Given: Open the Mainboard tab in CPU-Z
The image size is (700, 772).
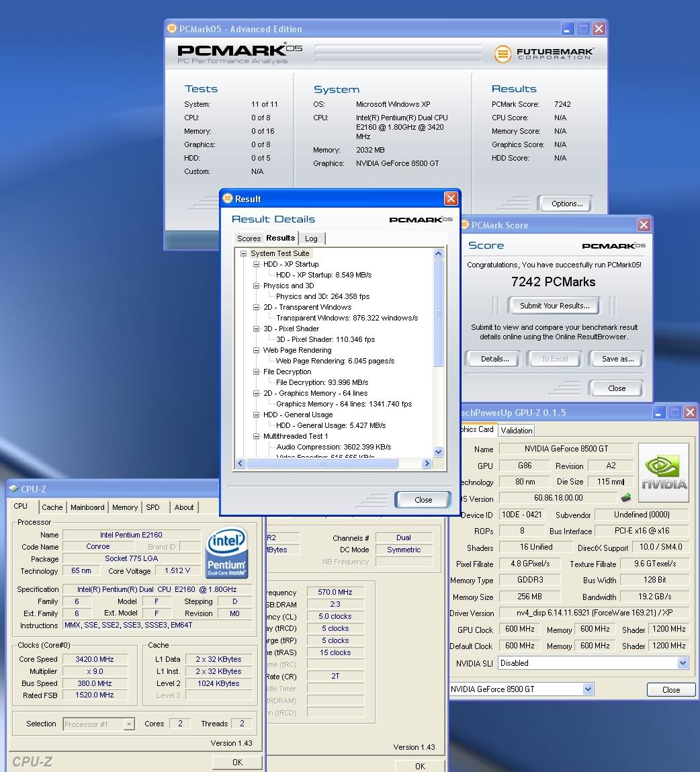Looking at the screenshot, I should pos(87,507).
